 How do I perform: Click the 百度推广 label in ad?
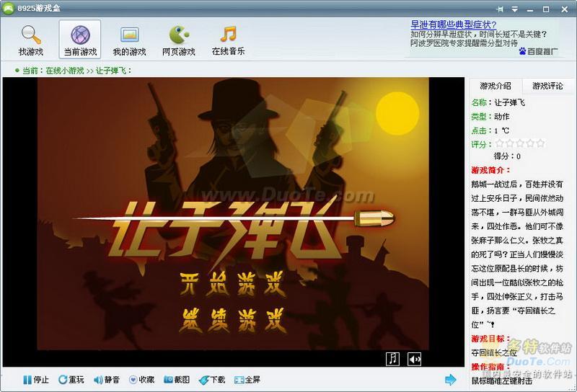pyautogui.click(x=538, y=51)
